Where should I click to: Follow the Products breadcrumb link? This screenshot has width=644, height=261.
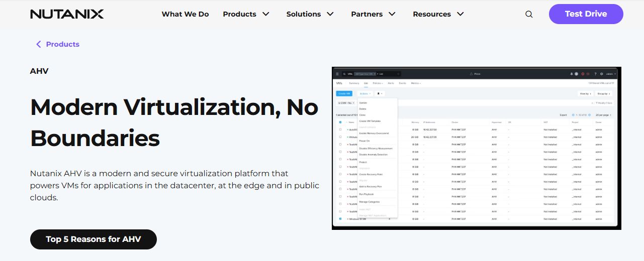[63, 44]
